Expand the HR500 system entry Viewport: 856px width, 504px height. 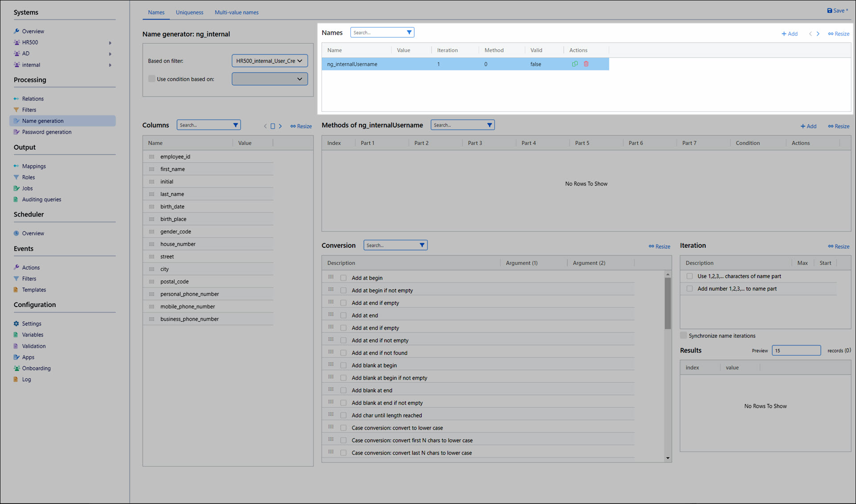[x=110, y=43]
